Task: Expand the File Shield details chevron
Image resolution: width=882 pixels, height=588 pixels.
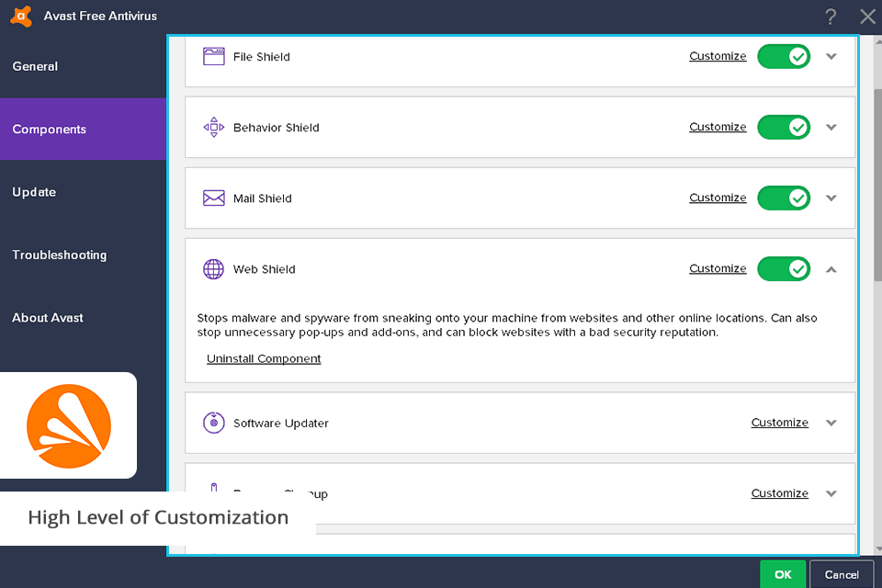Action: pos(831,56)
